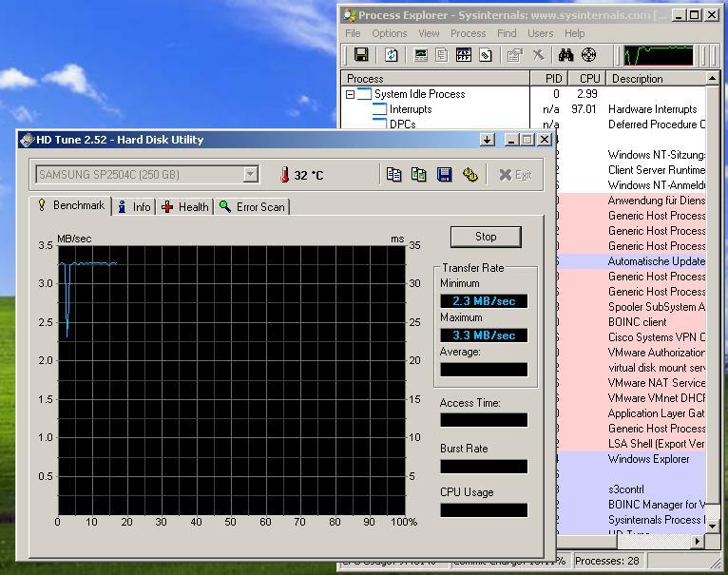This screenshot has width=728, height=575.
Task: Select the DPCs process row
Action: point(523,125)
